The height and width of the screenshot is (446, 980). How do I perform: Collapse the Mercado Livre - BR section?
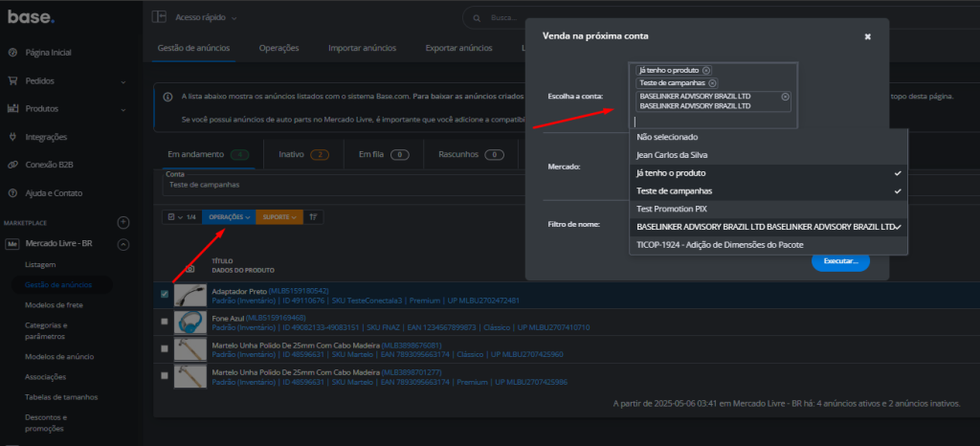pos(123,245)
